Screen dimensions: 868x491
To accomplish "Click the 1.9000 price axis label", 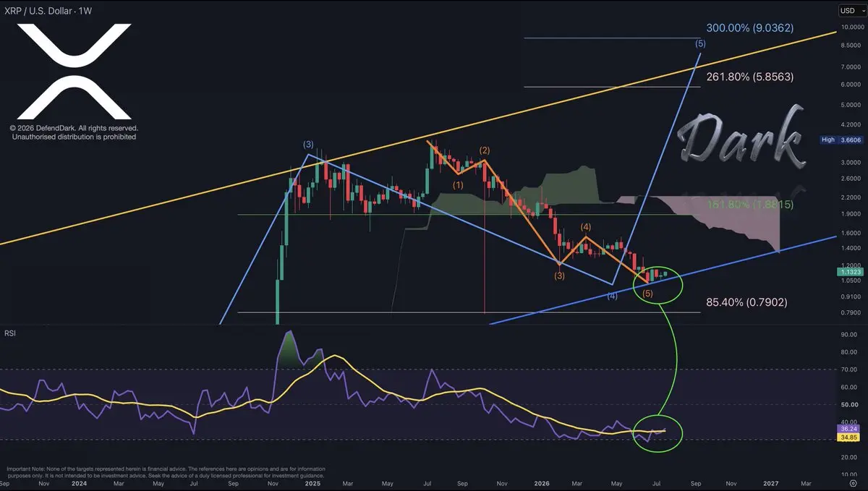I will point(849,213).
